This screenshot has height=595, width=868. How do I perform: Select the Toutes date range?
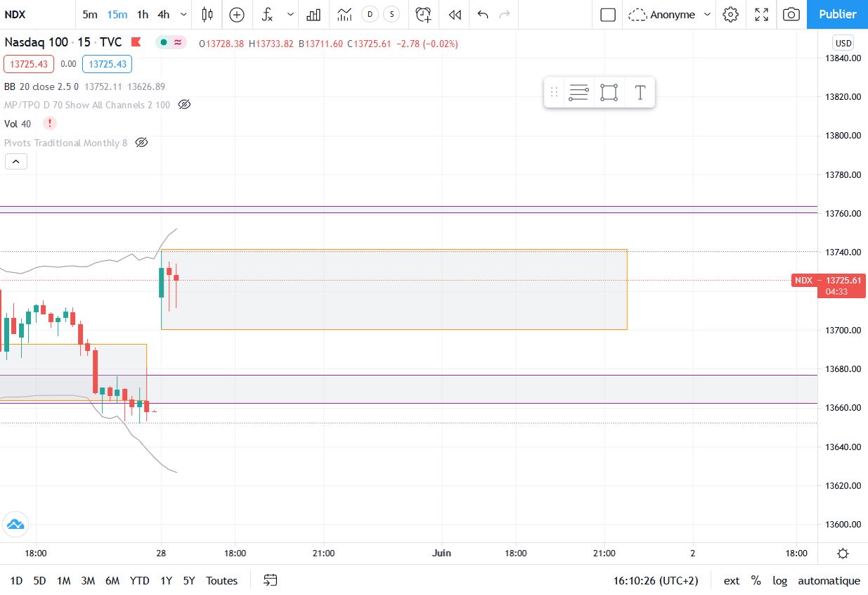pos(221,581)
